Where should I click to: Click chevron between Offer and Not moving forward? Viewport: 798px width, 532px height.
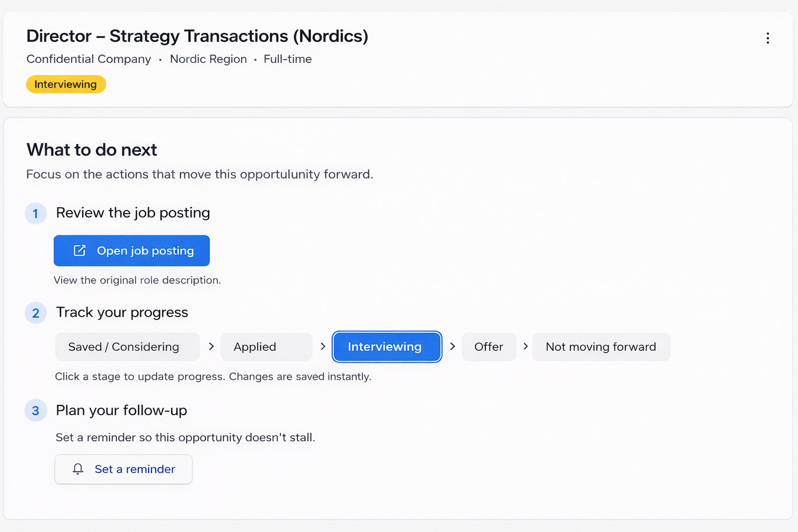pyautogui.click(x=525, y=347)
